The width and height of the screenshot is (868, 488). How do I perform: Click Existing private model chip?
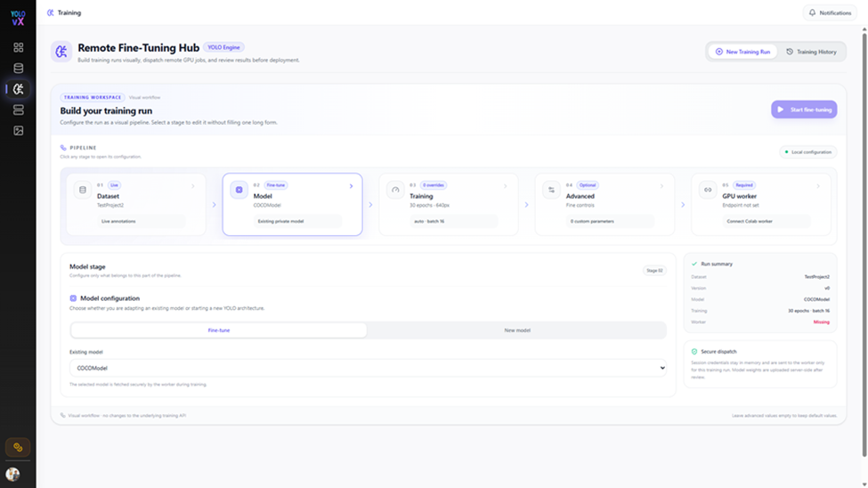coord(298,221)
